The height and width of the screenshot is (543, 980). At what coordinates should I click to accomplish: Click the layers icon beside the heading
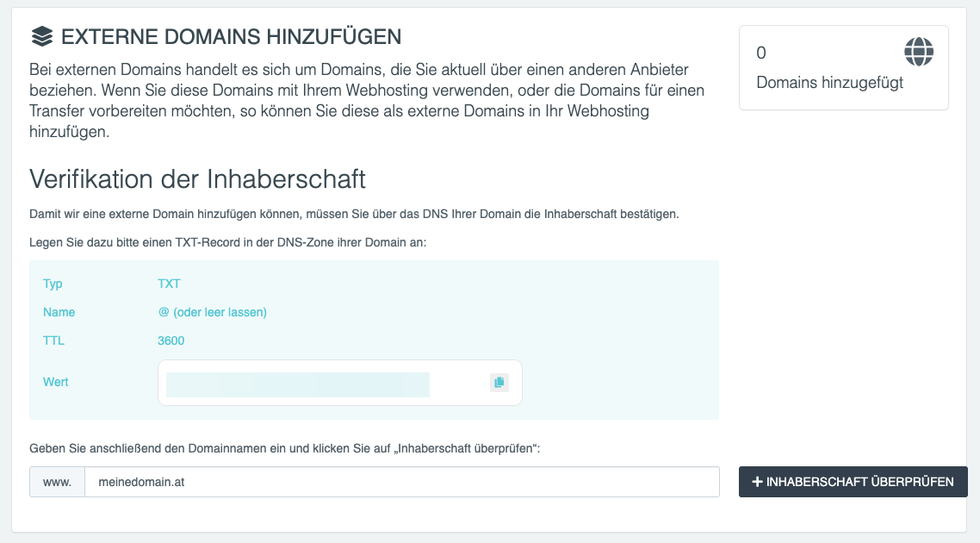(41, 37)
